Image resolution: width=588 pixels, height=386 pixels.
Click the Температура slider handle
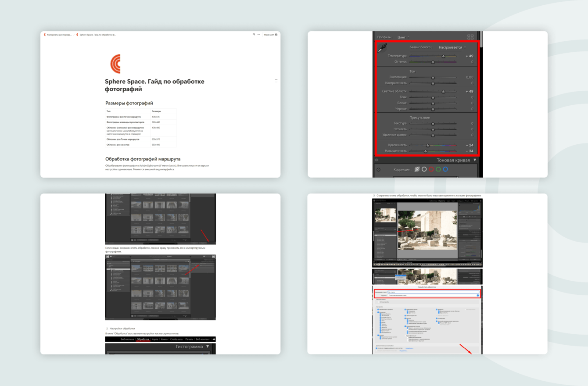443,56
